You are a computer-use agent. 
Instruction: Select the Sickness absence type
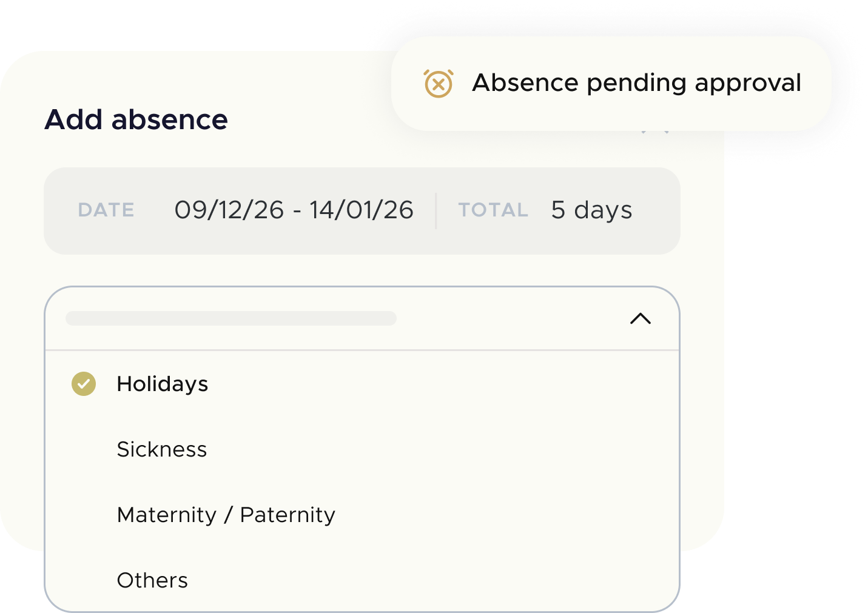pyautogui.click(x=162, y=449)
